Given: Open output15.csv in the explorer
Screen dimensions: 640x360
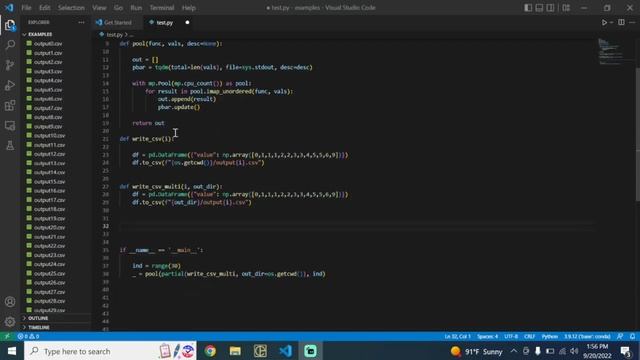Looking at the screenshot, I should coord(49,182).
